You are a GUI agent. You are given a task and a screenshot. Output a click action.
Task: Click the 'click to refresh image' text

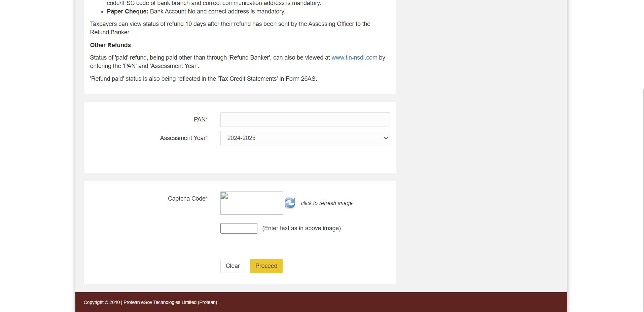coord(326,203)
